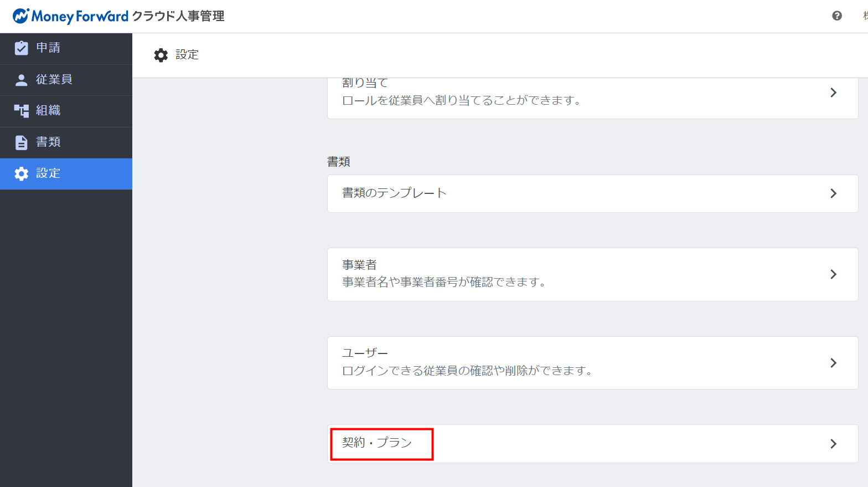Open the 申請 menu item
This screenshot has height=487, width=868.
pyautogui.click(x=66, y=49)
